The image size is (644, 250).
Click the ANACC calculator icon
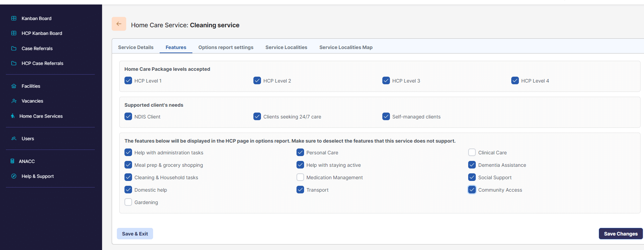click(x=12, y=161)
